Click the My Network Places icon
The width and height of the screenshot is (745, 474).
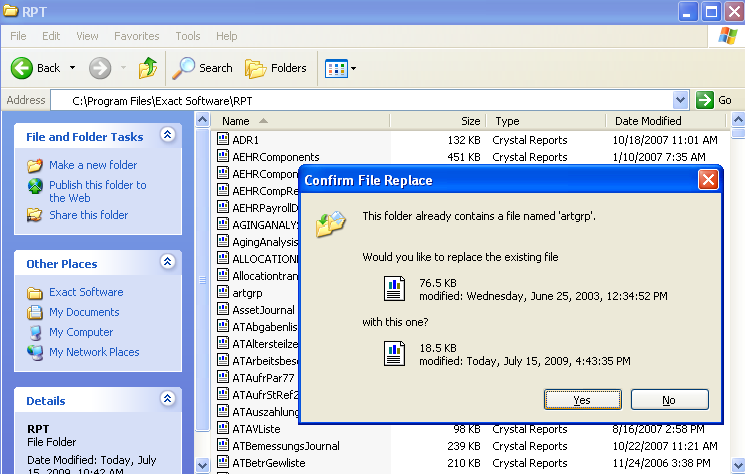(x=35, y=352)
